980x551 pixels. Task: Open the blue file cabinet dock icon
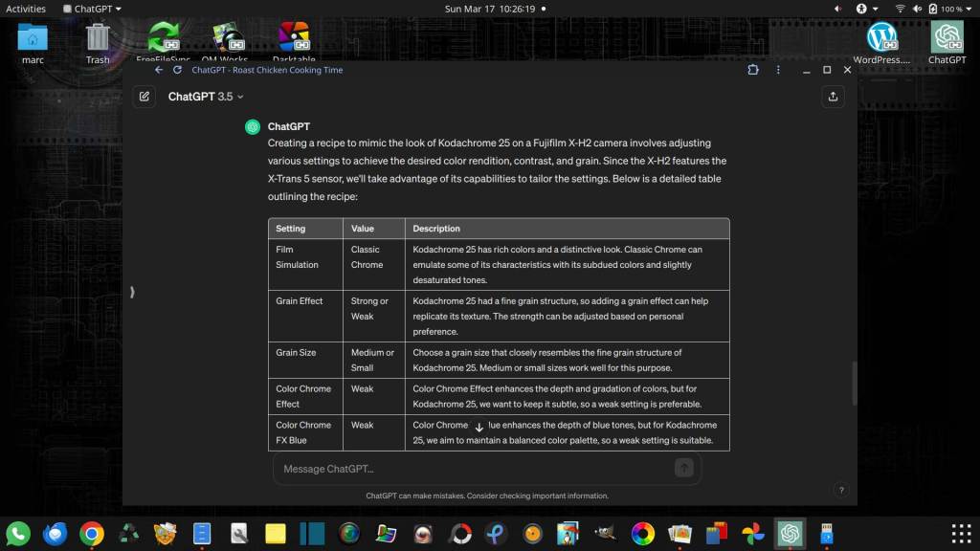coord(202,534)
